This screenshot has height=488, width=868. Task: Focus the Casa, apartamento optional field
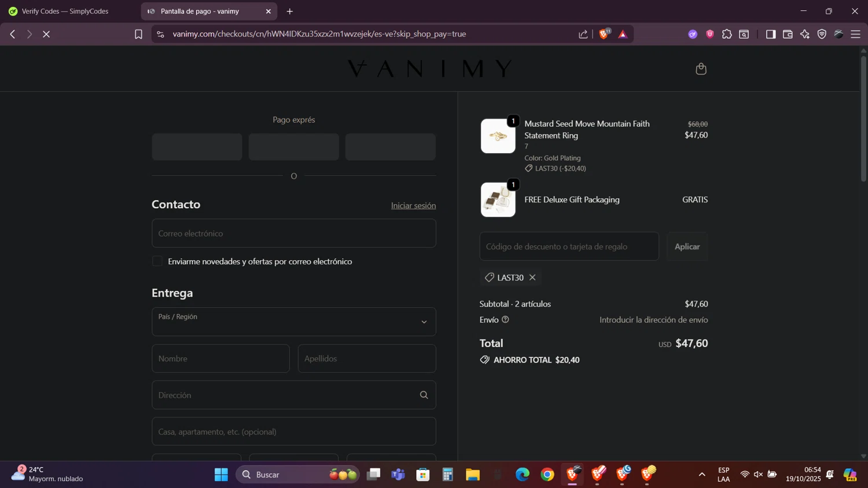click(x=294, y=431)
